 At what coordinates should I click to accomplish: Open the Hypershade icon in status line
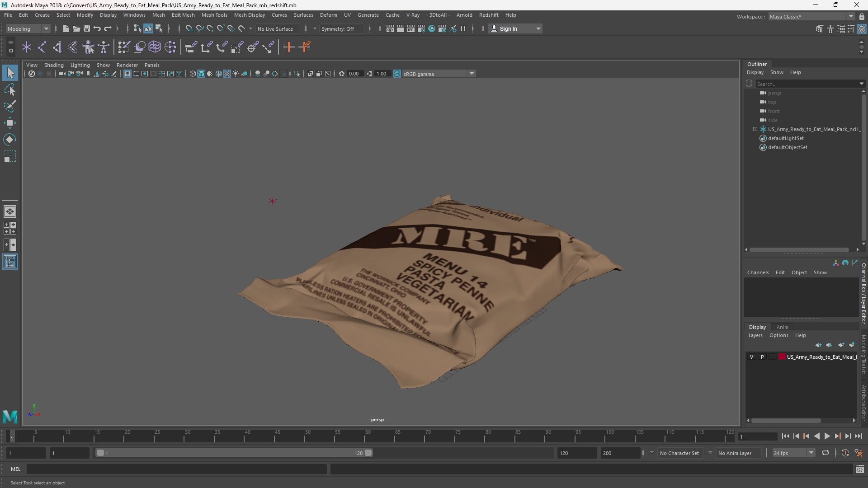tap(432, 29)
